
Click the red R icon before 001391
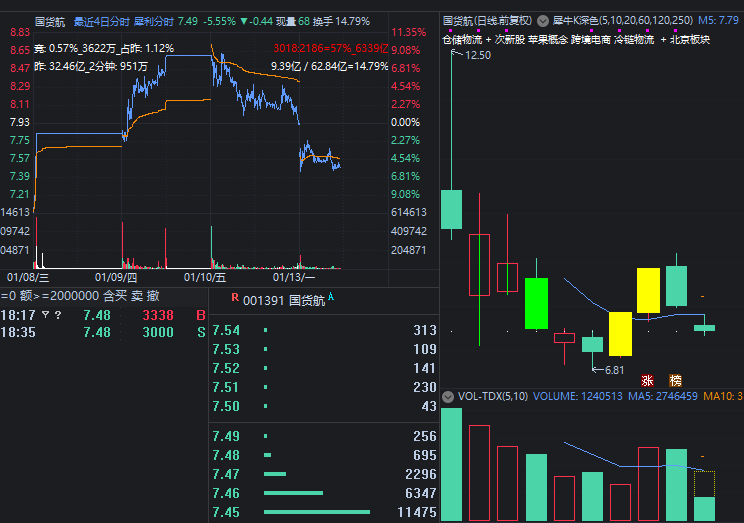pos(235,298)
